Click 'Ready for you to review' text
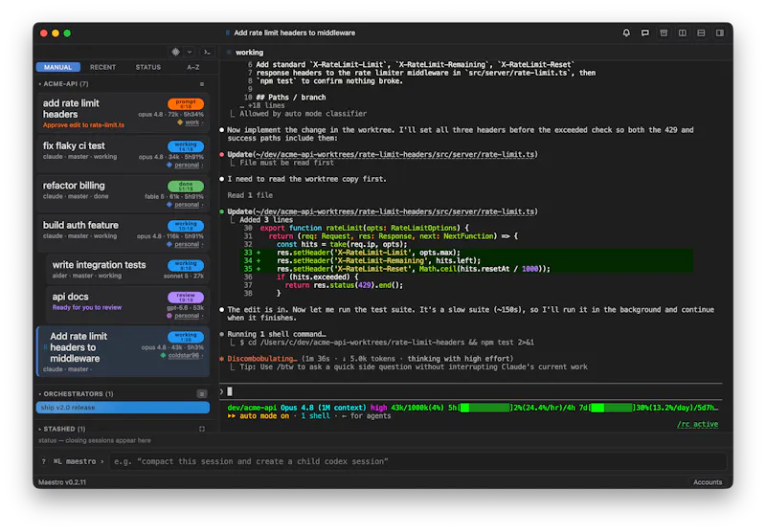The image size is (766, 532). 87,307
